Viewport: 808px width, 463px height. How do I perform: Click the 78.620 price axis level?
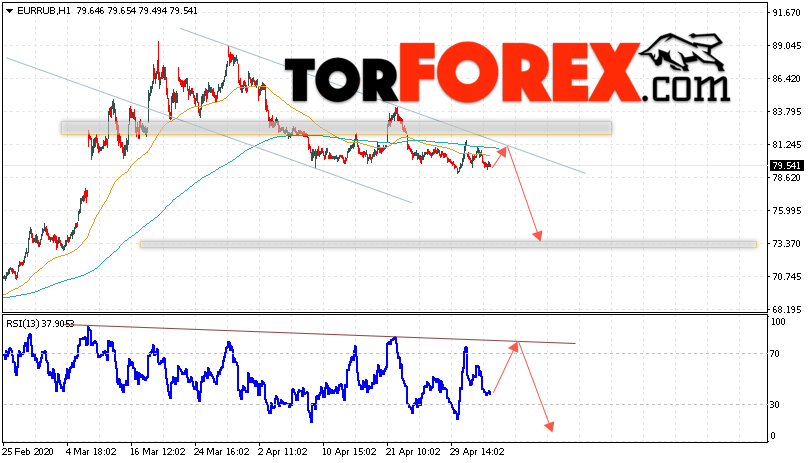787,177
